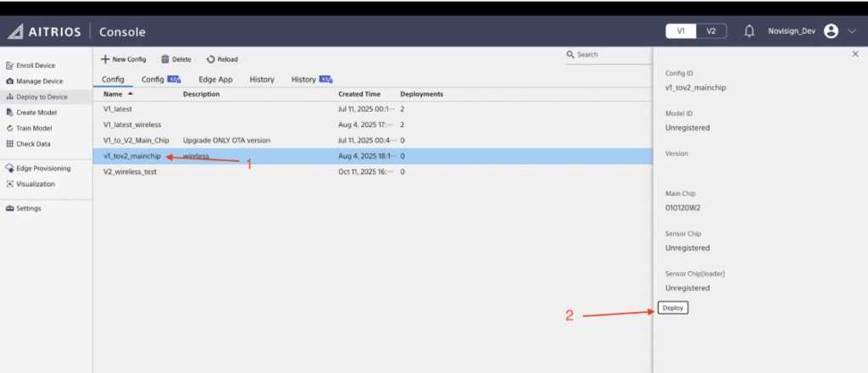Image resolution: width=868 pixels, height=373 pixels.
Task: Switch the console to V2
Action: point(710,31)
